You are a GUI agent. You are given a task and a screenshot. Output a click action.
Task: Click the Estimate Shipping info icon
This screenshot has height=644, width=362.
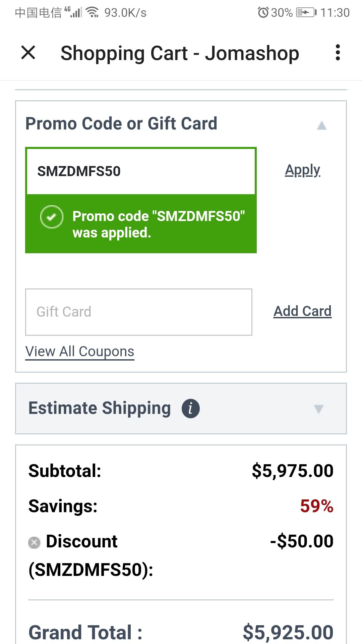coord(191,409)
